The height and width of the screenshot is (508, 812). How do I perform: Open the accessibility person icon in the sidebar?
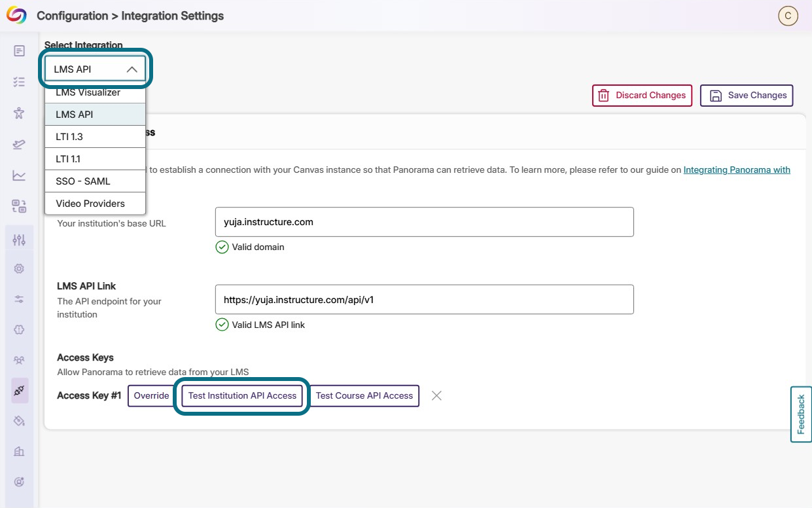(x=19, y=113)
